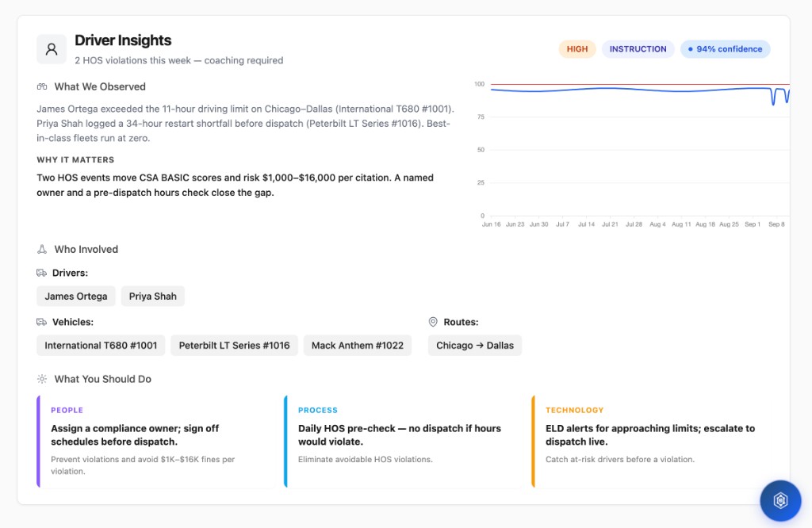Open the PEOPLE recommendation card

[x=156, y=442]
